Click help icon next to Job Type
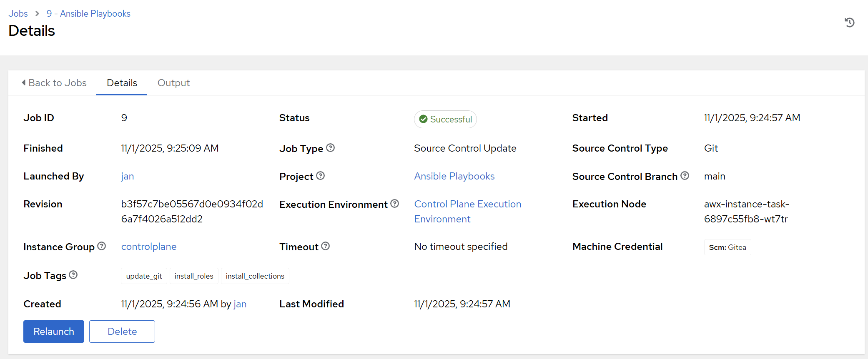 [330, 148]
